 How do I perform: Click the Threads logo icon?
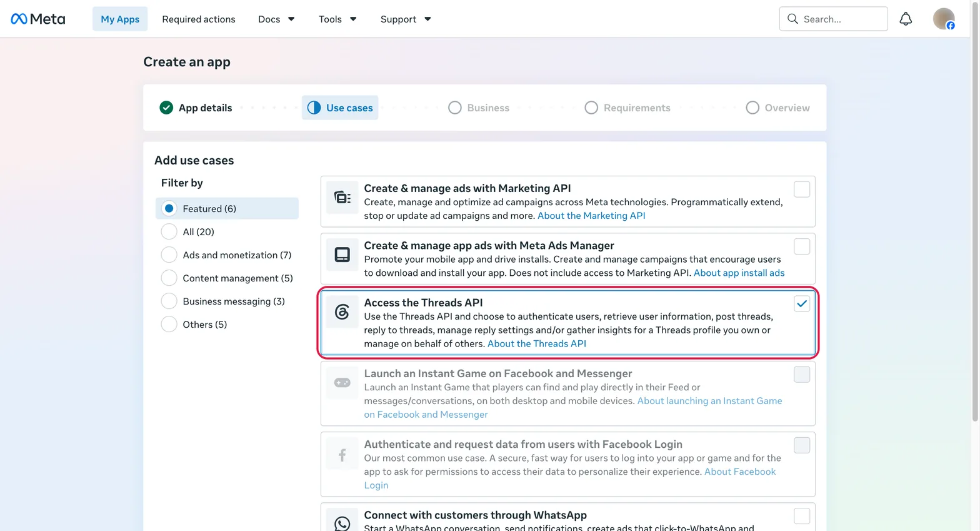click(342, 311)
